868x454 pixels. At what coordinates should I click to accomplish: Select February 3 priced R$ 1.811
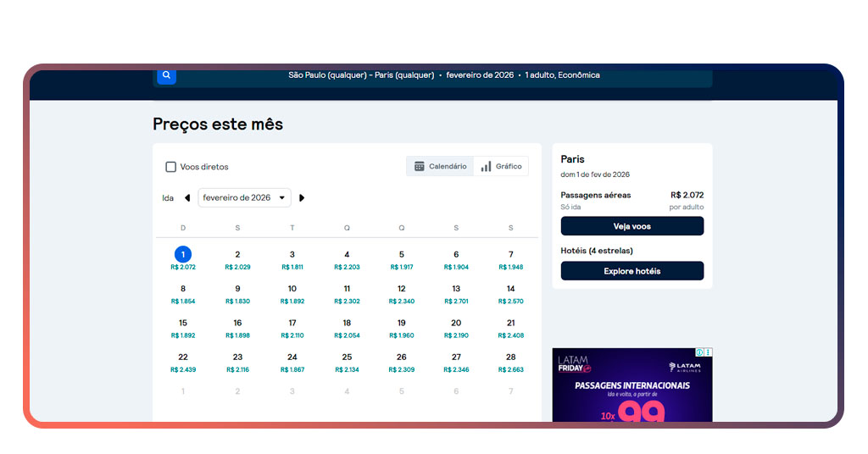(292, 259)
